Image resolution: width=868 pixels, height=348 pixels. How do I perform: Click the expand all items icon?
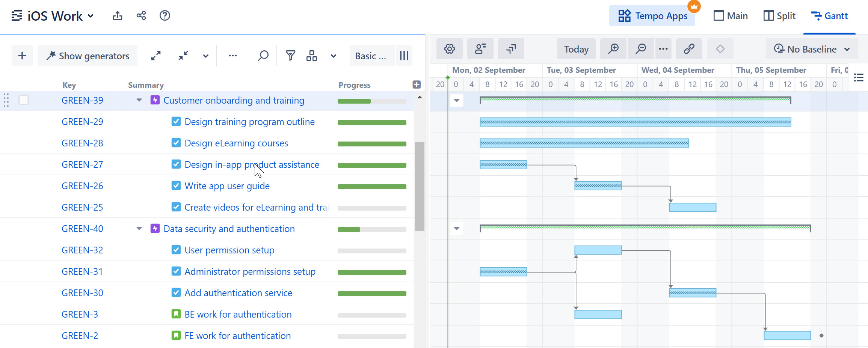[156, 55]
